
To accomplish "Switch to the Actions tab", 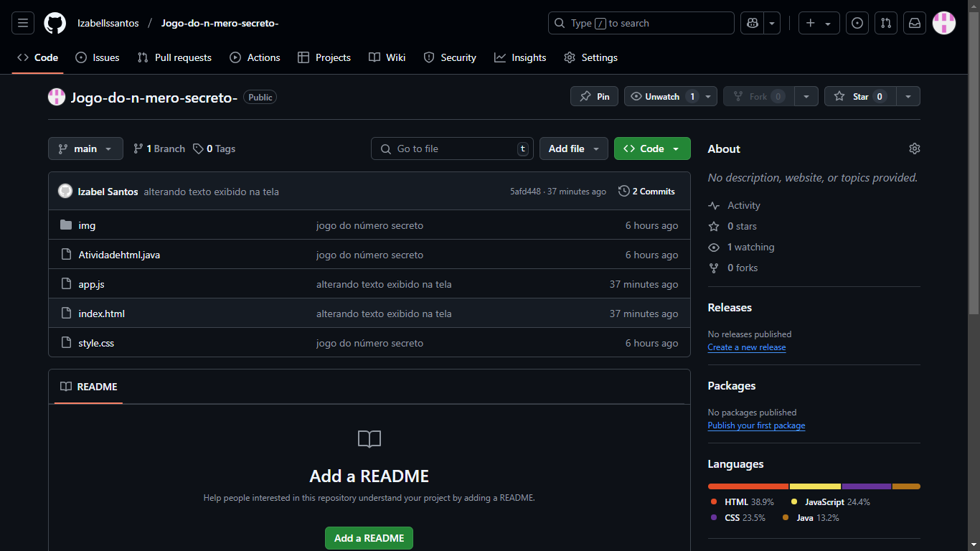I will 255,57.
